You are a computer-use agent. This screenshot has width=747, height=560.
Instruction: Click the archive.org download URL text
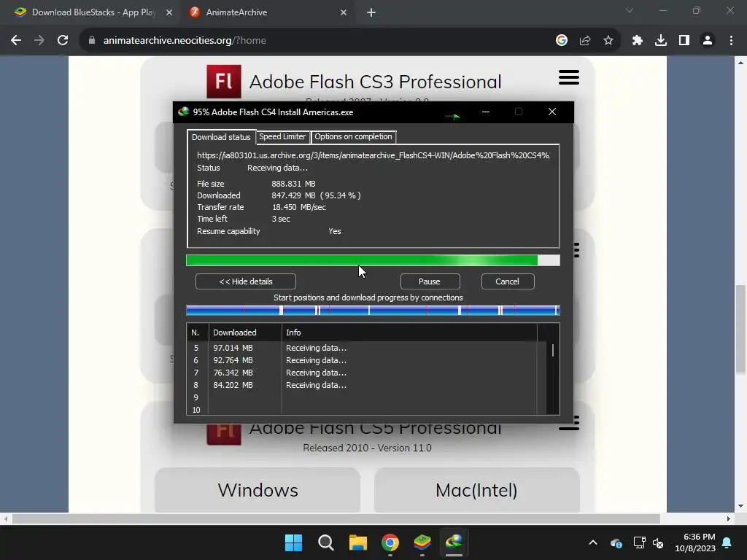point(373,155)
